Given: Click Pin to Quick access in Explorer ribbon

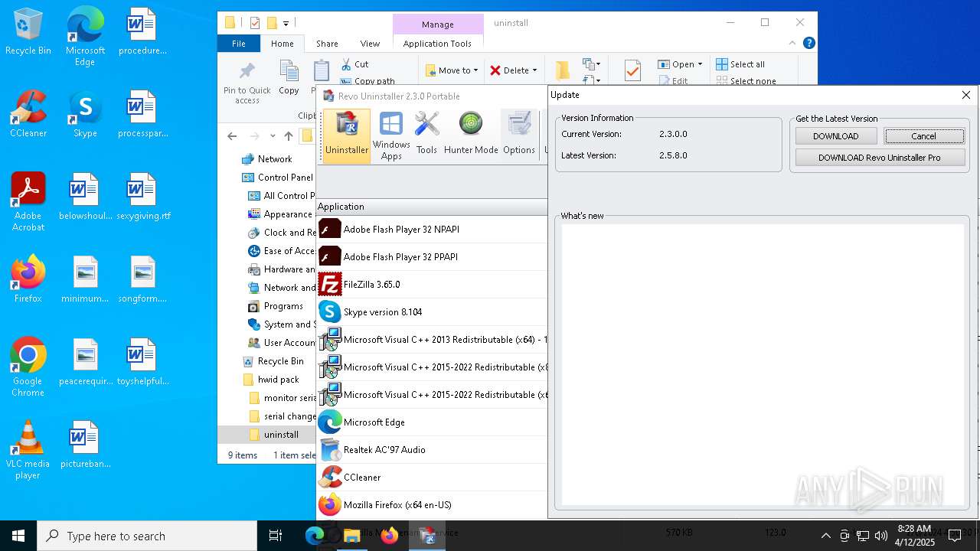Looking at the screenshot, I should tap(247, 83).
